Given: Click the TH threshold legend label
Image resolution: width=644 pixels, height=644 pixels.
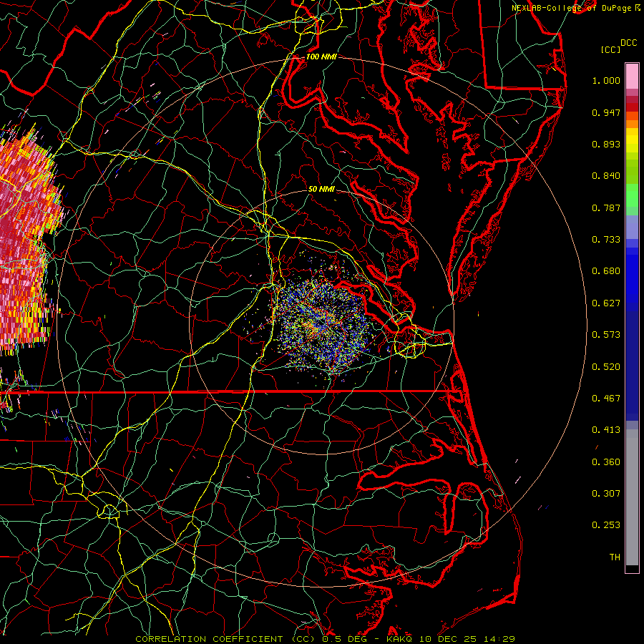Looking at the screenshot, I should [x=615, y=557].
